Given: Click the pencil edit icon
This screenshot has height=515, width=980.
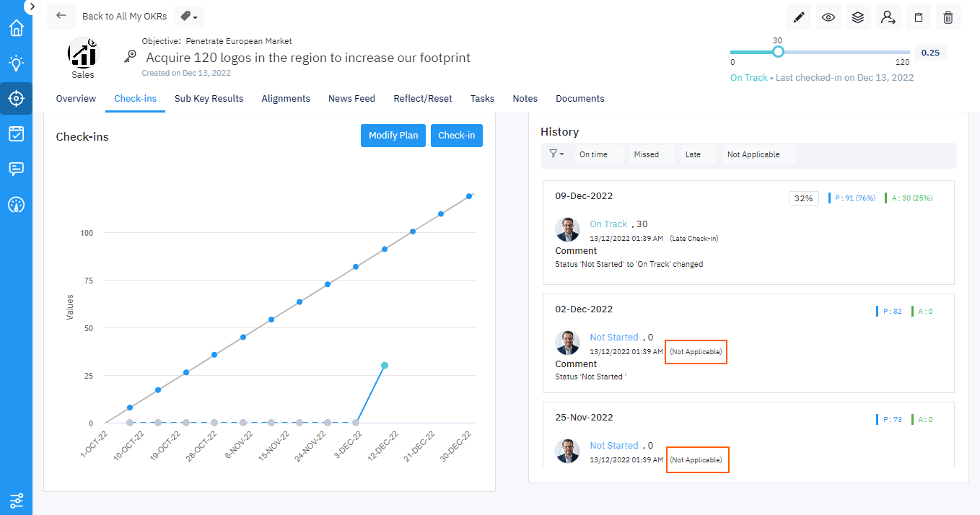Looking at the screenshot, I should pyautogui.click(x=799, y=17).
